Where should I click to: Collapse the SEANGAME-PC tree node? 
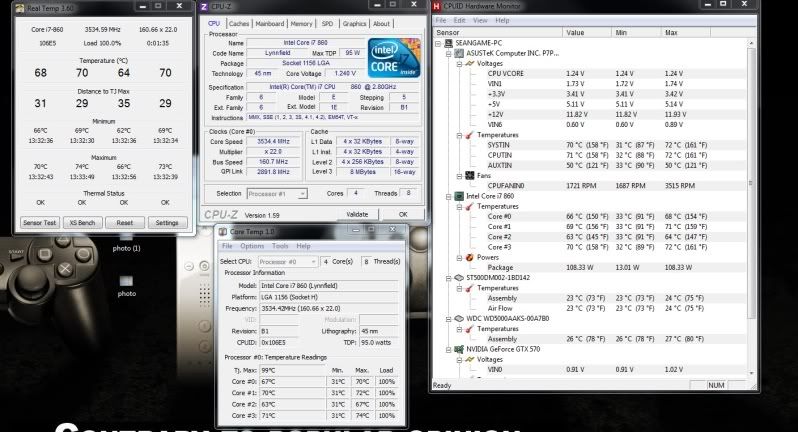(438, 44)
